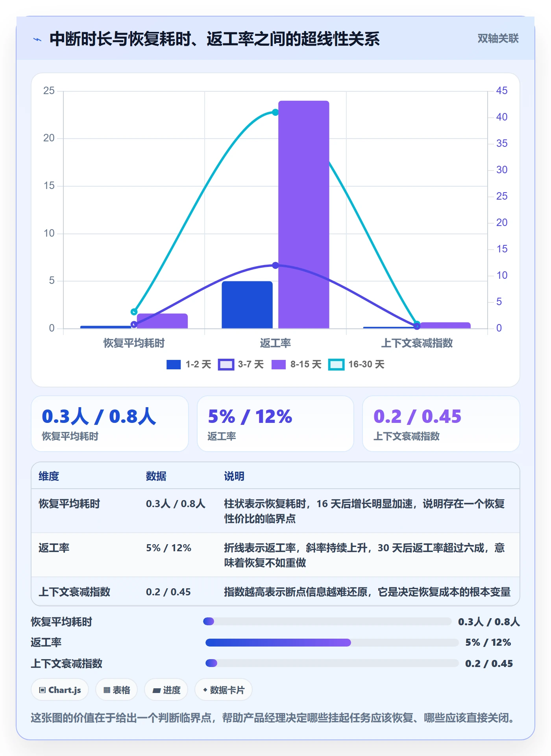
Task: Toggle the 1-2 天 legend swatch
Action: click(x=174, y=365)
